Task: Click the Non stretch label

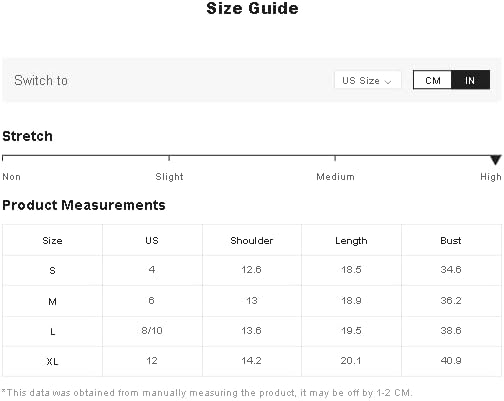Action: (12, 177)
